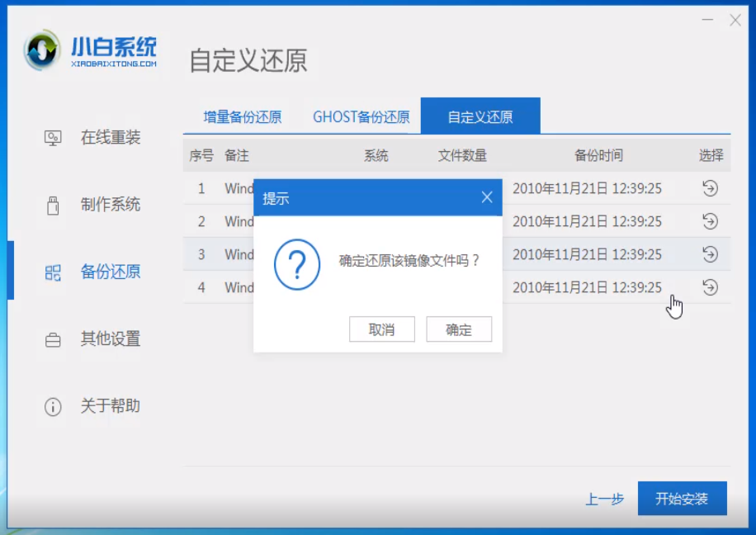Cancel the dialog with 取消 button
The width and height of the screenshot is (756, 535).
[382, 329]
